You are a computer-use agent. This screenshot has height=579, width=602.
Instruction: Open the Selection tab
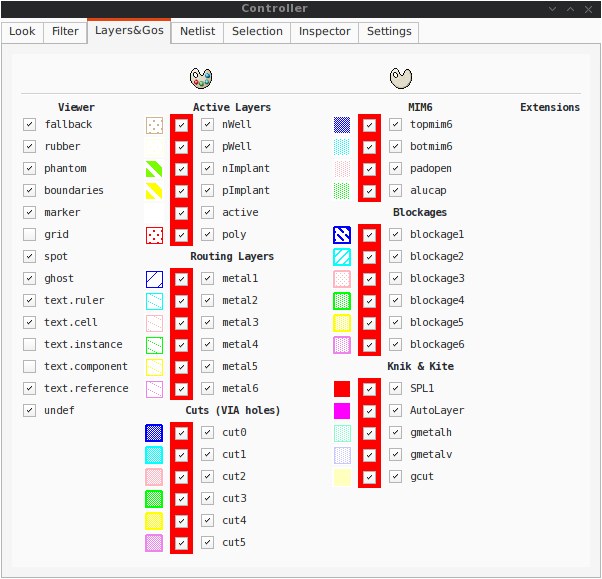257,31
